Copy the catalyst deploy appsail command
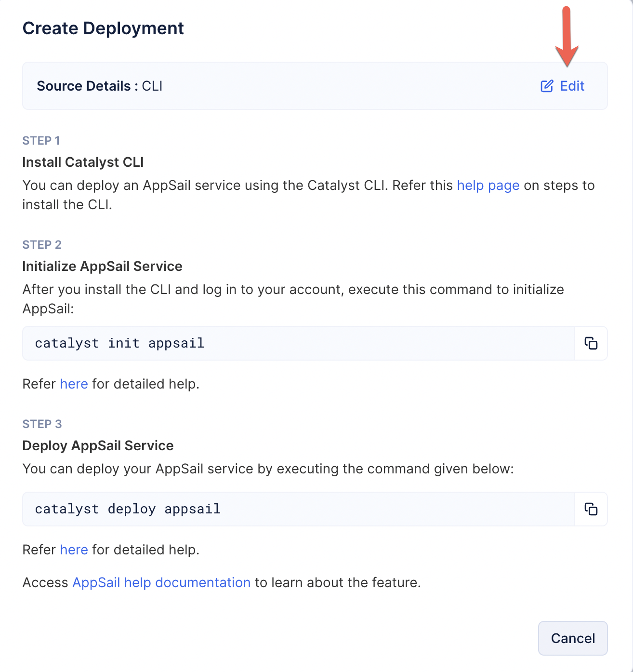Screen dimensions: 633x672 (591, 509)
